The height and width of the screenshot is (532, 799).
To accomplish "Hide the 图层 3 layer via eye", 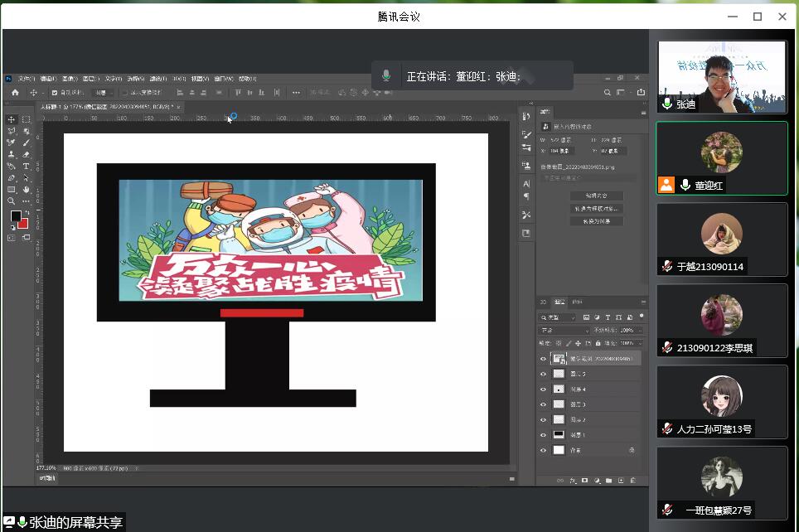I will click(543, 404).
